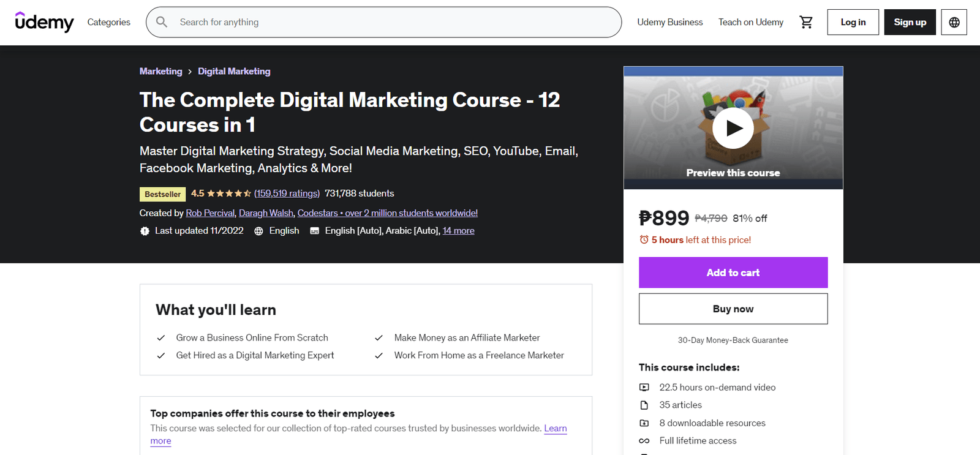
Task: Select the Digital Marketing breadcrumb
Action: 234,71
